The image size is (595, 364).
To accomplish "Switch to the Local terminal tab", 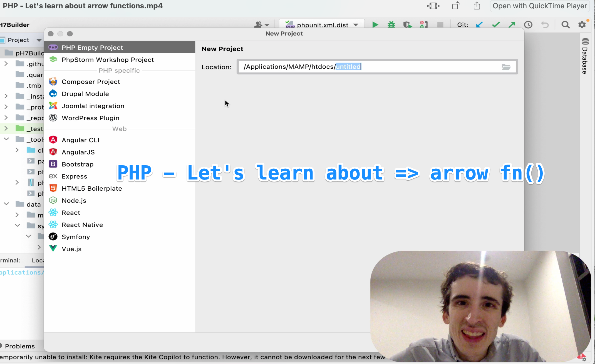I will click(37, 260).
